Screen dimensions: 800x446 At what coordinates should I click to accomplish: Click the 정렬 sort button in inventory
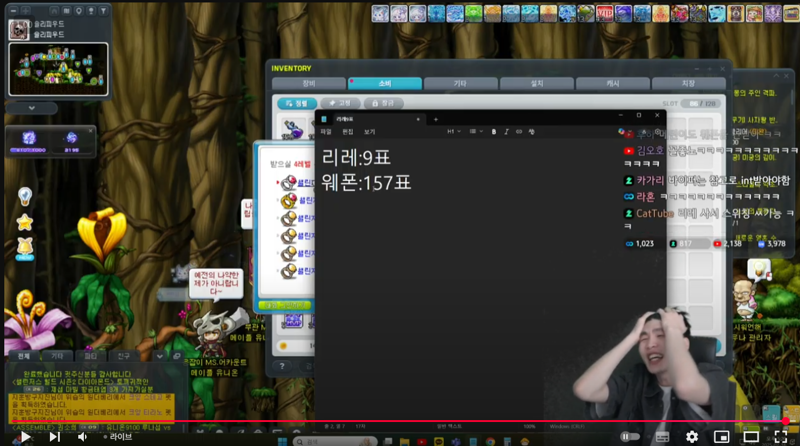297,103
